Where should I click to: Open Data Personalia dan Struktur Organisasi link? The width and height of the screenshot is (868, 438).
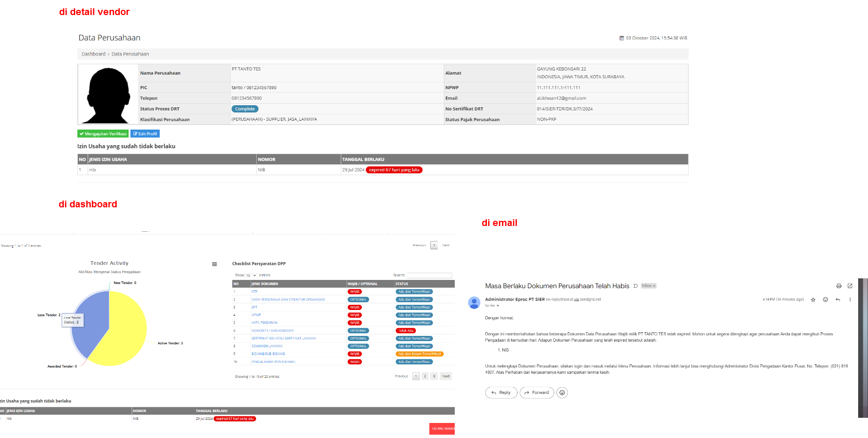pyautogui.click(x=288, y=300)
